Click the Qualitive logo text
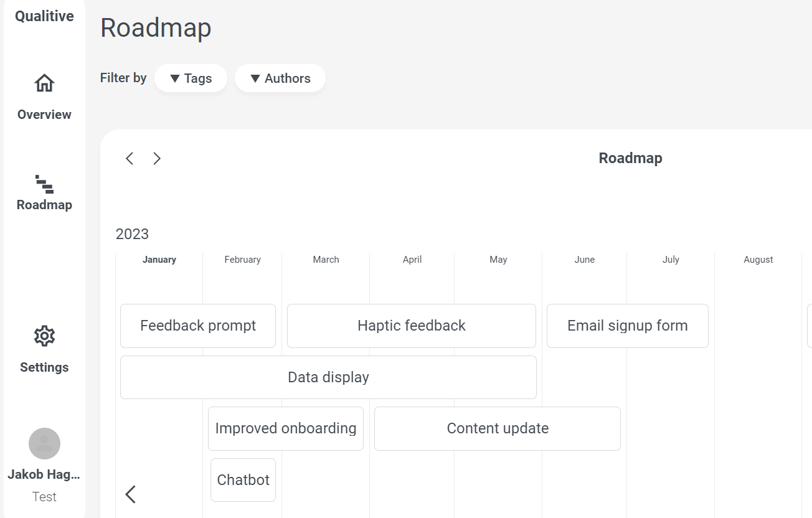 44,16
